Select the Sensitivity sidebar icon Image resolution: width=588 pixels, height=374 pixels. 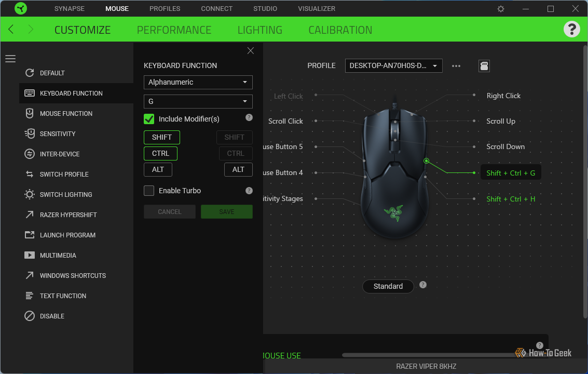tap(30, 133)
